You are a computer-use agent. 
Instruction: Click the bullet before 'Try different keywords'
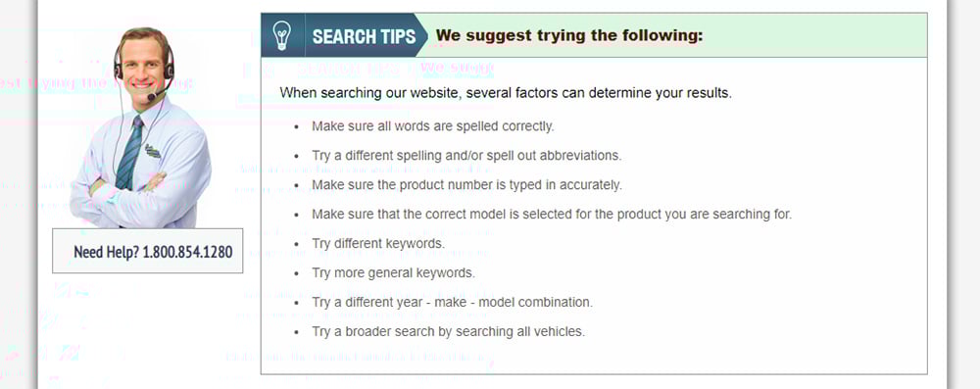pyautogui.click(x=297, y=245)
